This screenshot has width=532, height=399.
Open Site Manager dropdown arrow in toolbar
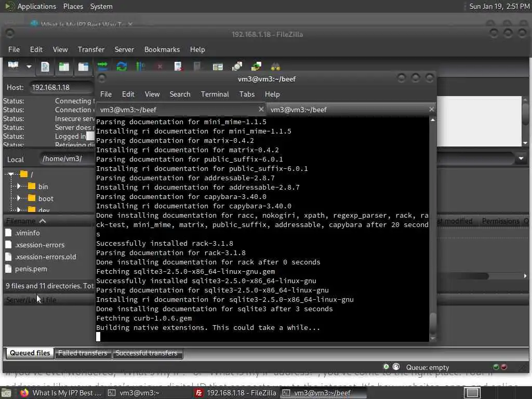pos(29,66)
